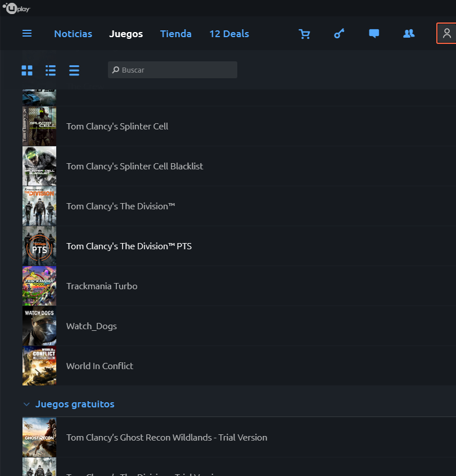Open the hamburger main menu

click(27, 34)
